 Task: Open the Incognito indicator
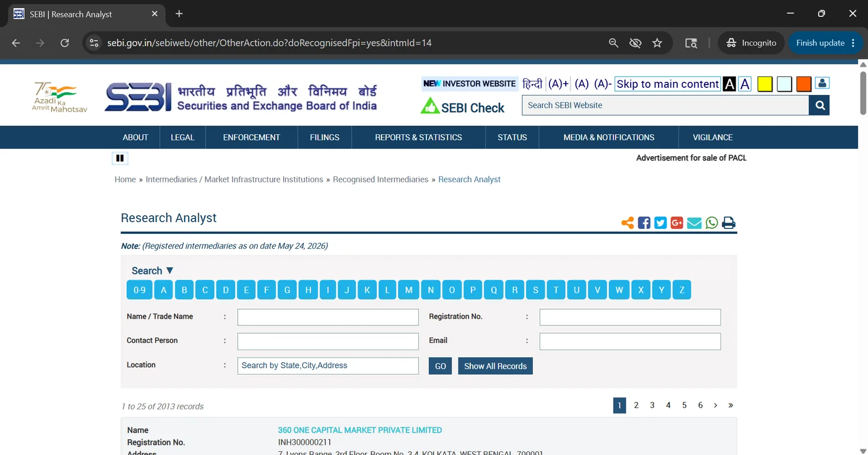[751, 43]
